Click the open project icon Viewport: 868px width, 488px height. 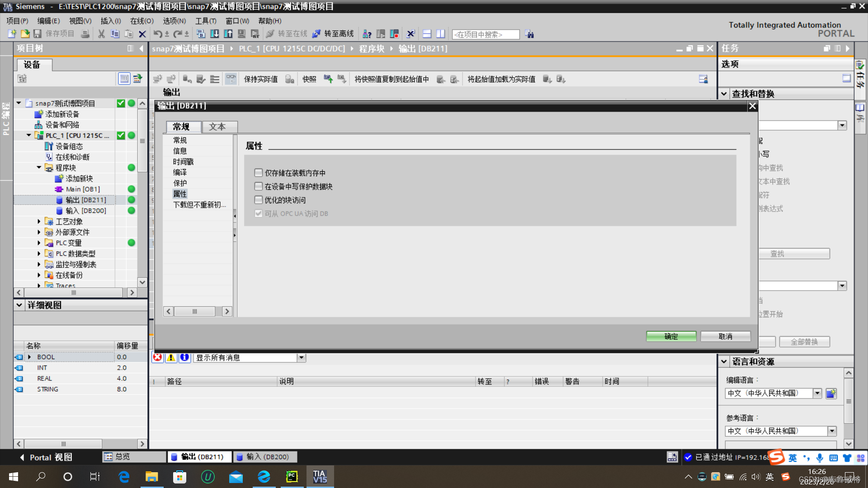click(x=25, y=34)
